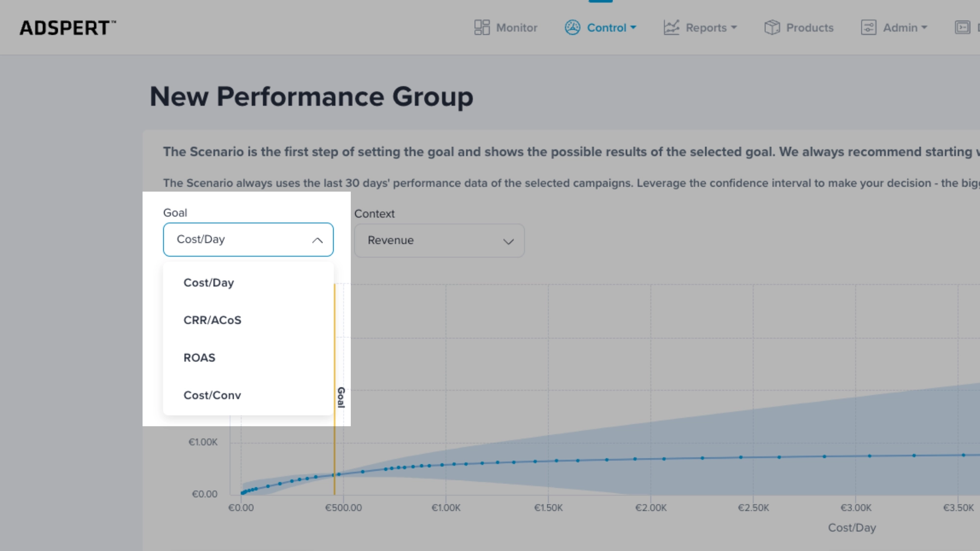The width and height of the screenshot is (980, 551).
Task: Select Cost/Day from Goal dropdown
Action: pyautogui.click(x=209, y=282)
